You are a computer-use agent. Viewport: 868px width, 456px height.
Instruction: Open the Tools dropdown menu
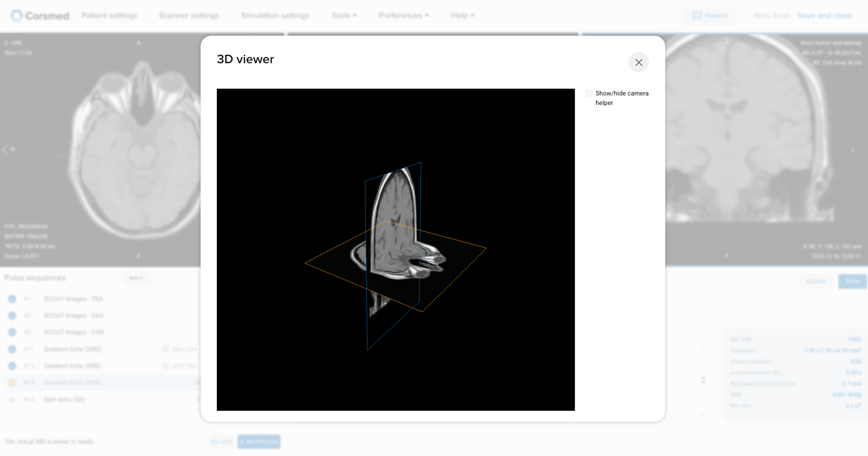[344, 15]
